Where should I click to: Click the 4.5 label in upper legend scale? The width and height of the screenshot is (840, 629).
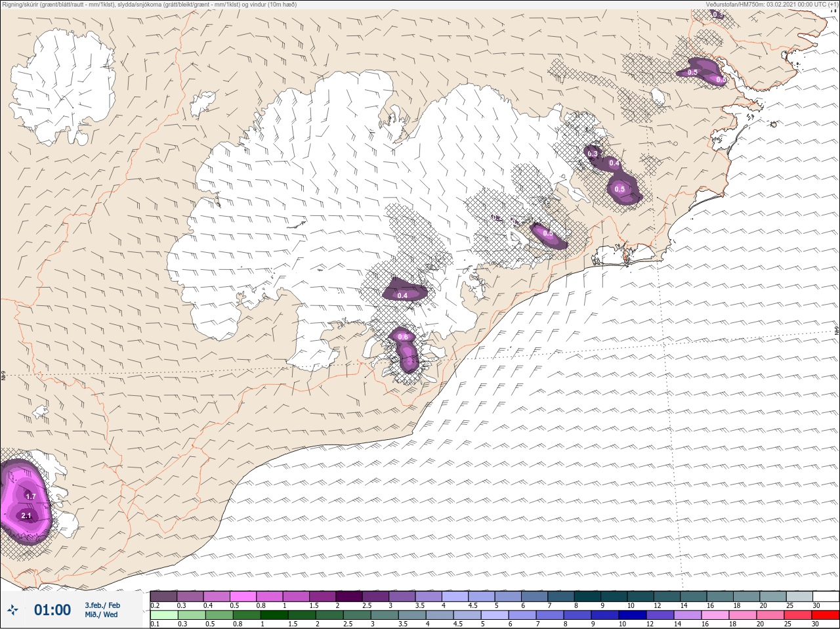coord(473,605)
